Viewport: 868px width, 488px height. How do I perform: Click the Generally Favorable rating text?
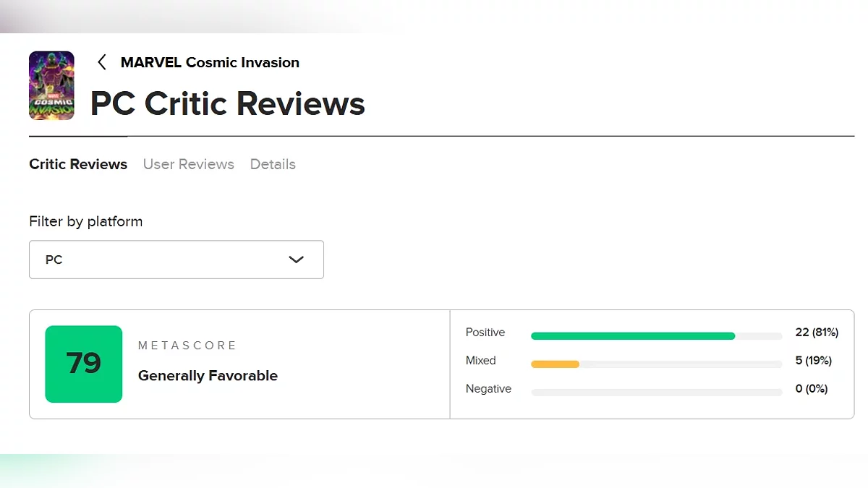(208, 376)
